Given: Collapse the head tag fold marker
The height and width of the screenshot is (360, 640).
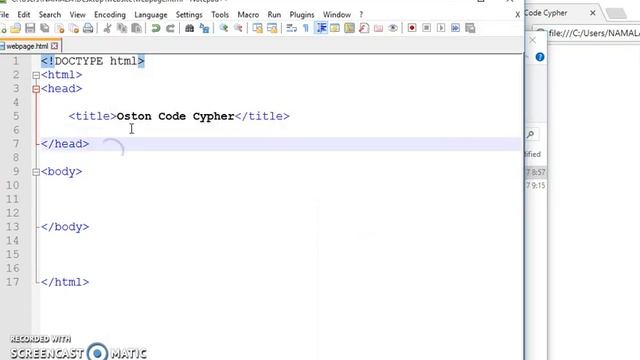Looking at the screenshot, I should 36,89.
